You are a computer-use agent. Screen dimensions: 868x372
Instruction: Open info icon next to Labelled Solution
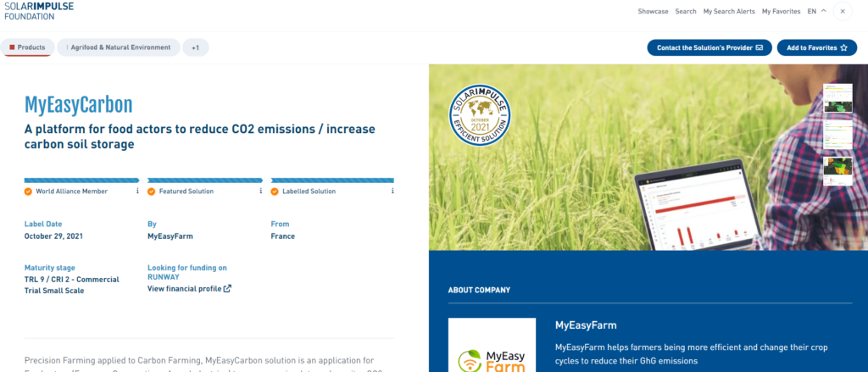coord(392,191)
